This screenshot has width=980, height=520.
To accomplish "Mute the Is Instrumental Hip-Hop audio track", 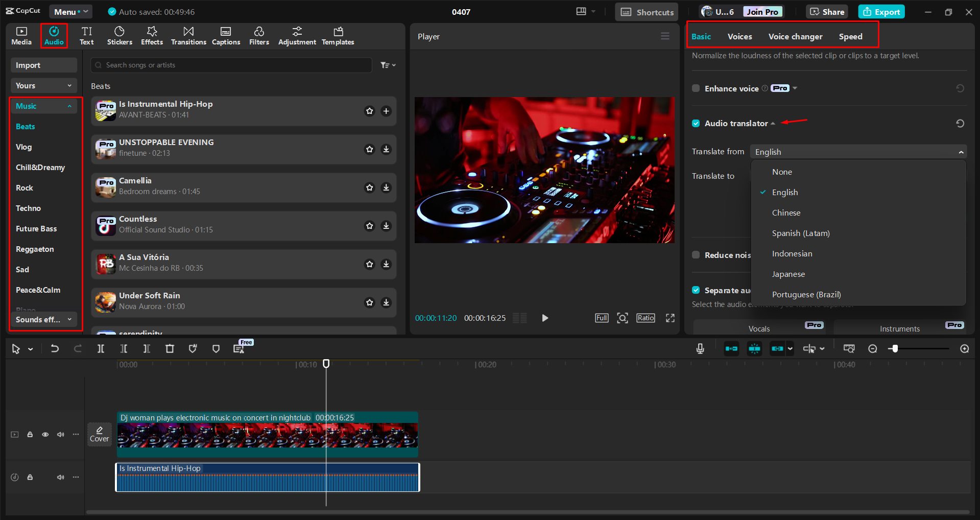I will (x=61, y=477).
